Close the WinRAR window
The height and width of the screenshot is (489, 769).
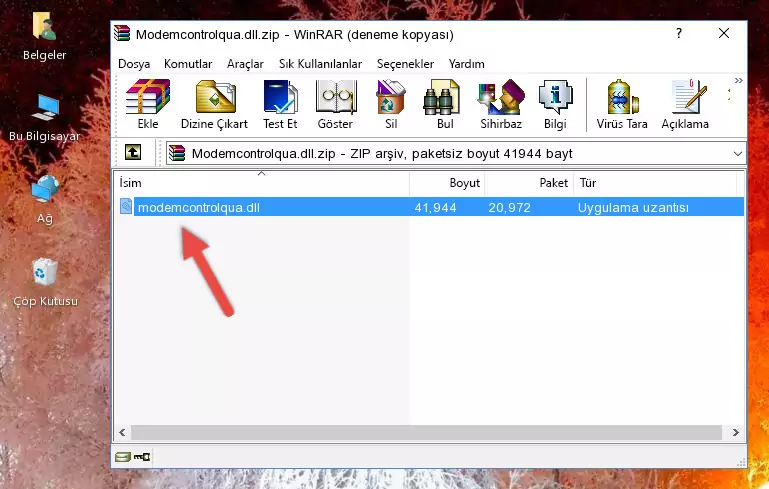coord(724,33)
